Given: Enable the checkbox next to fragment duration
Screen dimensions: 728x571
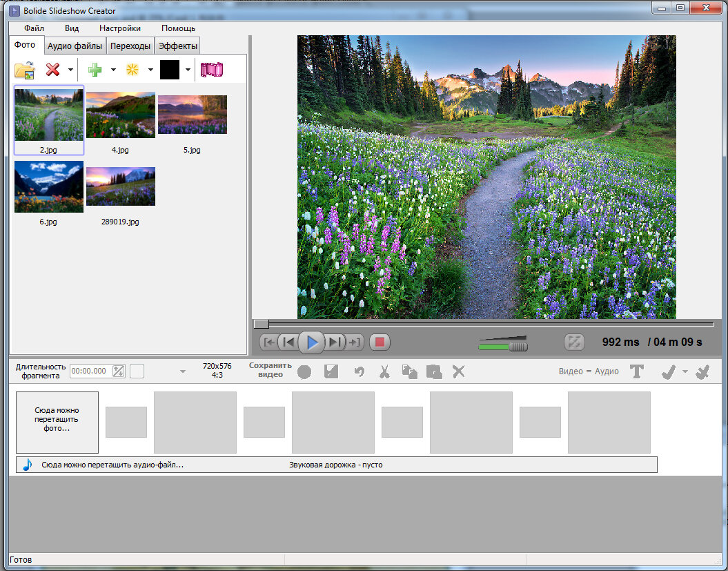Looking at the screenshot, I should coord(137,371).
